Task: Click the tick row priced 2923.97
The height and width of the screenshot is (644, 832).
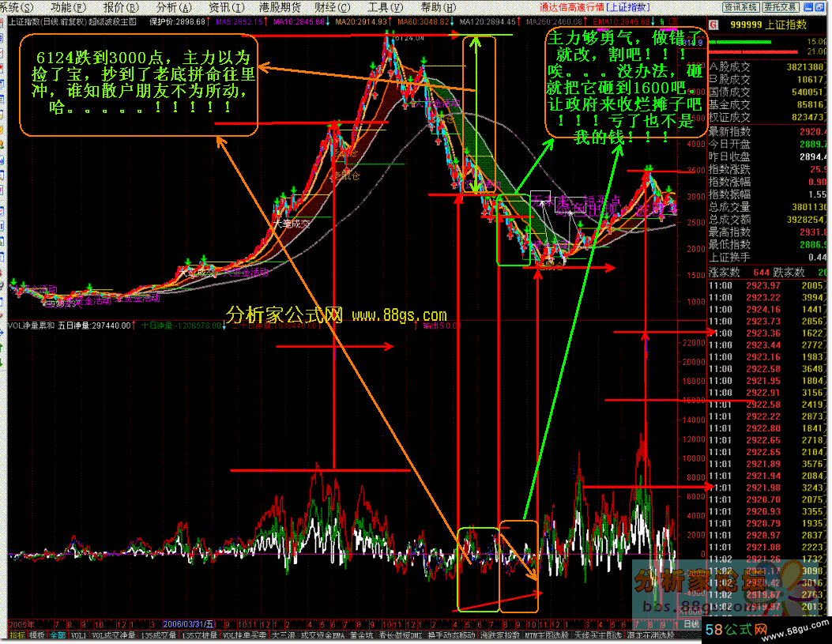Action: pyautogui.click(x=767, y=286)
